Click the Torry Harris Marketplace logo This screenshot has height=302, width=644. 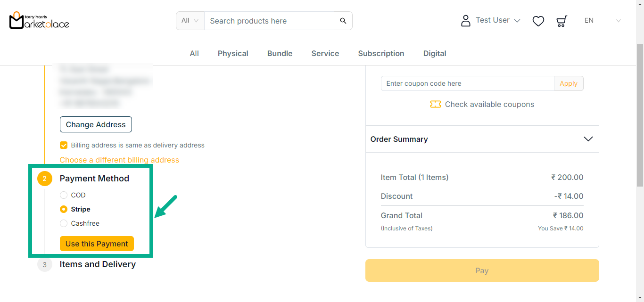[x=39, y=21]
